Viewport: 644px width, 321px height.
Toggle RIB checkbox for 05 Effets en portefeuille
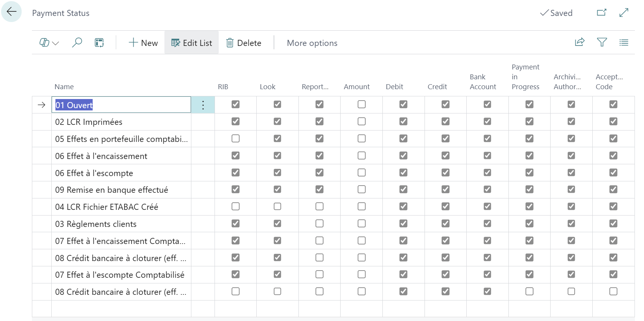click(235, 138)
